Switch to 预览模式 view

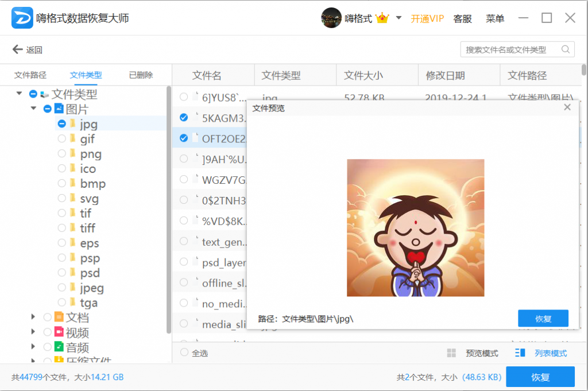(482, 353)
